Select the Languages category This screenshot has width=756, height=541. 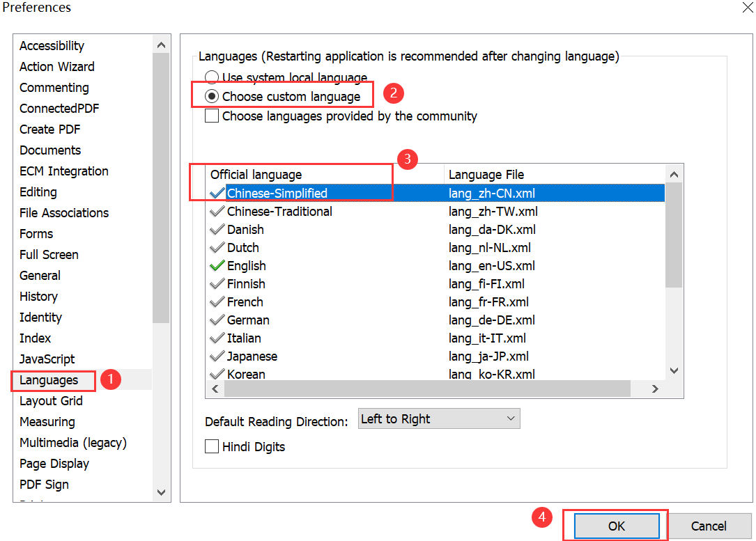(x=49, y=380)
